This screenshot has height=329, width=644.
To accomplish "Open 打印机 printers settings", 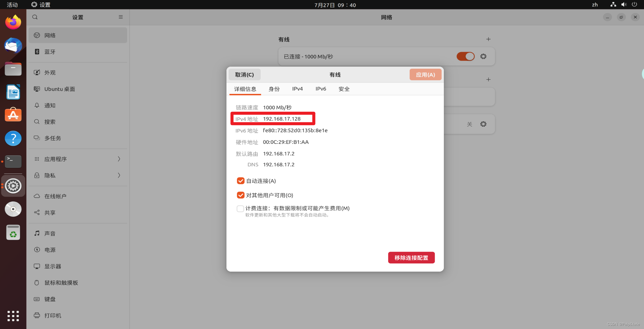I will (x=78, y=316).
